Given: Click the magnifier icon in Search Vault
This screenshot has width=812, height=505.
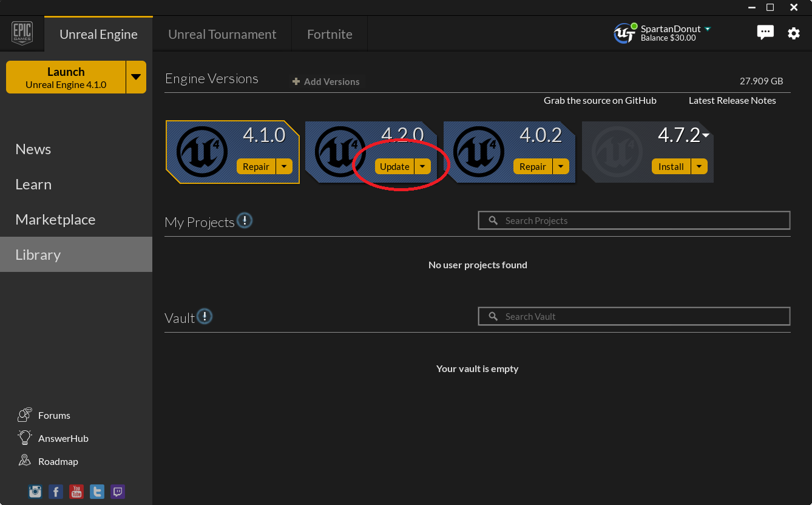Looking at the screenshot, I should (x=493, y=316).
